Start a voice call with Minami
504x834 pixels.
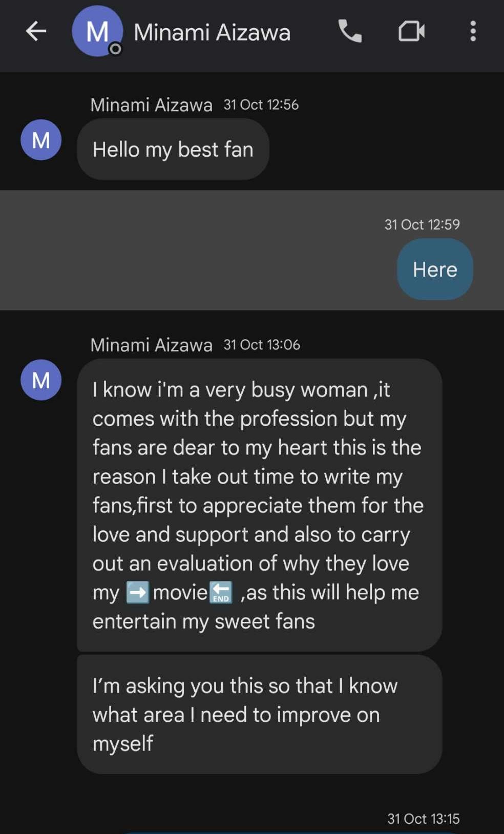(x=350, y=31)
